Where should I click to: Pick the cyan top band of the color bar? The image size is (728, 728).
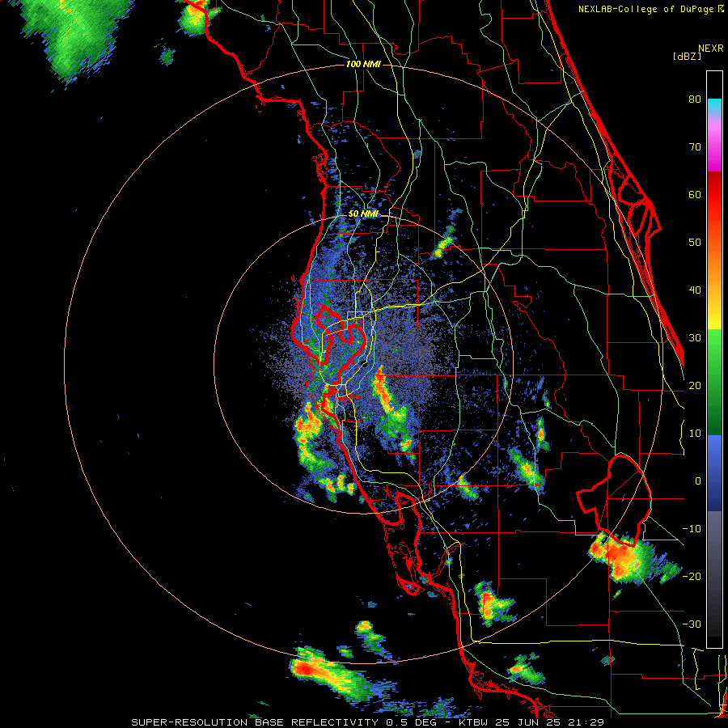(714, 106)
